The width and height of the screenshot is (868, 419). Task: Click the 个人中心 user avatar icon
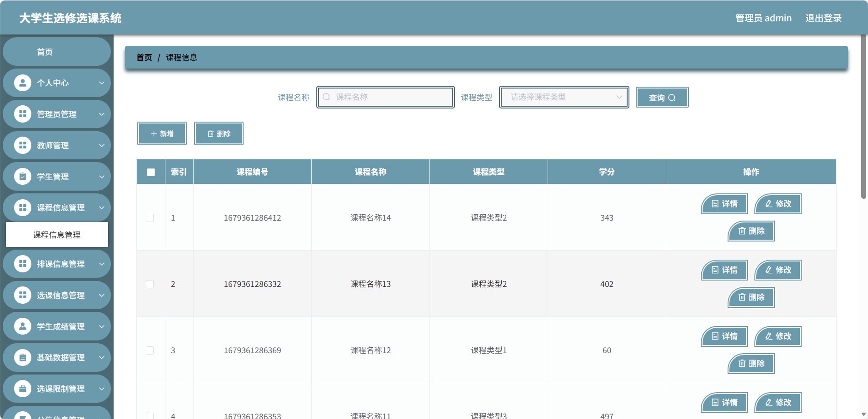[x=22, y=83]
